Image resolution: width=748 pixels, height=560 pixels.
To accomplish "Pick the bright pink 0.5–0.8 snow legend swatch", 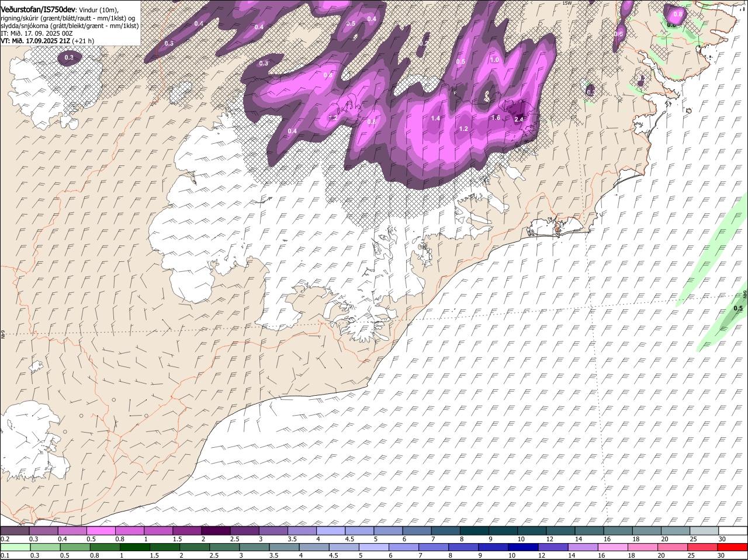I will click(x=101, y=531).
